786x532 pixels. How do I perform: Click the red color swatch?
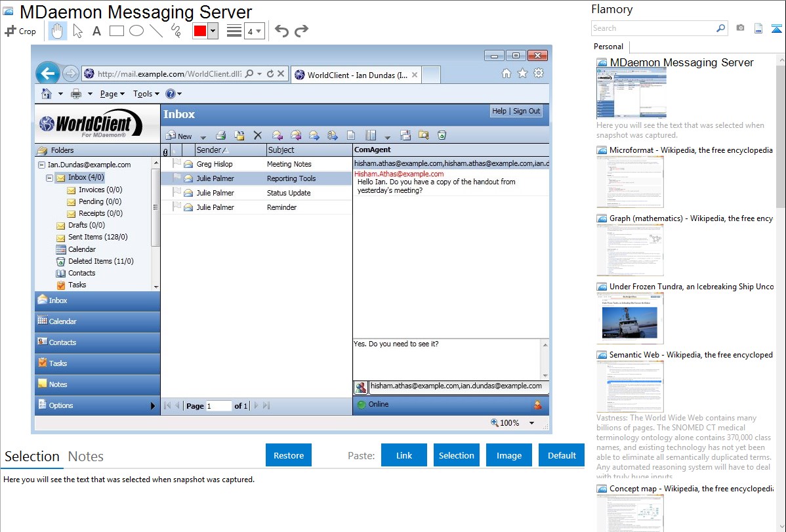200,31
